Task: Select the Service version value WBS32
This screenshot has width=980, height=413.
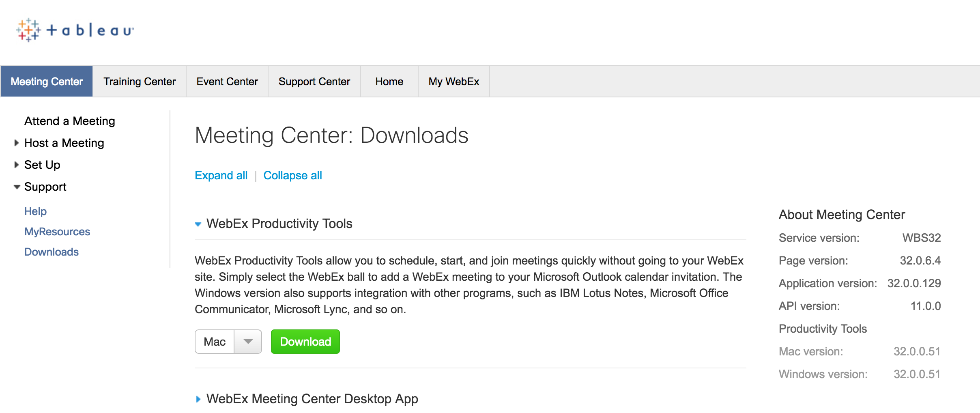Action: pos(922,238)
